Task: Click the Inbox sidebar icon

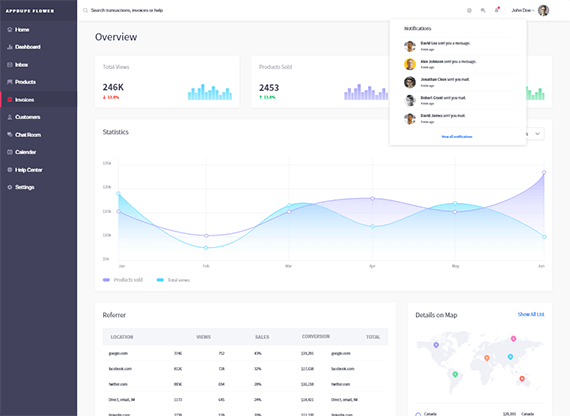Action: pos(10,65)
